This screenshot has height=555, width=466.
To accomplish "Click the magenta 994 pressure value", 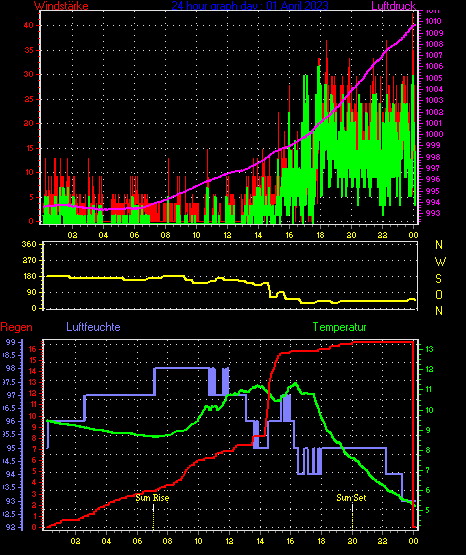I will [x=433, y=202].
